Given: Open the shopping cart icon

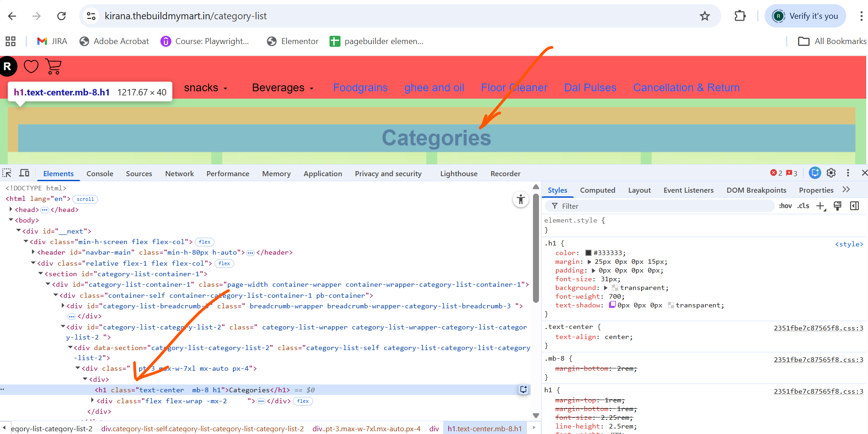Looking at the screenshot, I should point(54,67).
